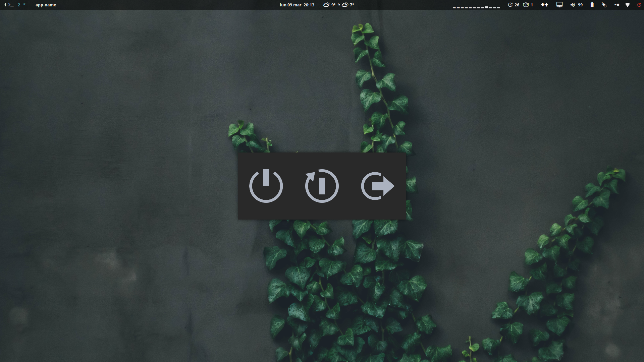This screenshot has width=644, height=362.
Task: Click the date and time display
Action: point(297,5)
